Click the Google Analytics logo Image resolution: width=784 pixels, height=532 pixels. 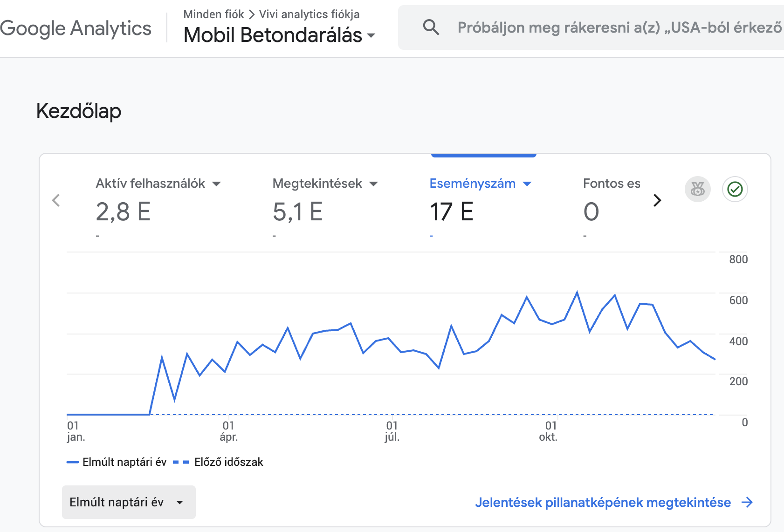point(76,28)
